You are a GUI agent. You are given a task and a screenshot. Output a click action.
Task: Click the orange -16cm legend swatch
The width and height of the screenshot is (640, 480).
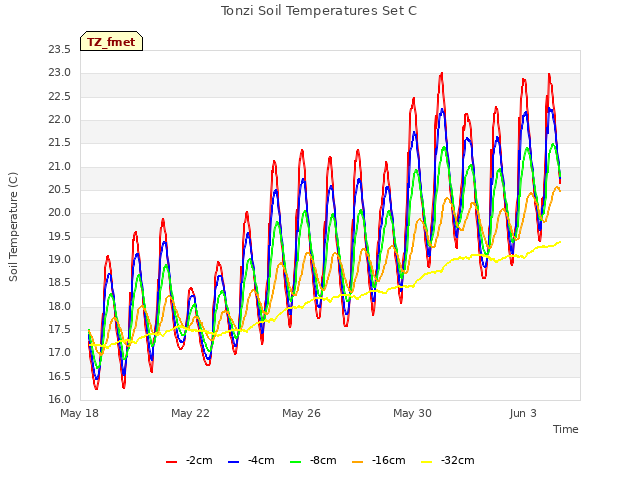(357, 462)
